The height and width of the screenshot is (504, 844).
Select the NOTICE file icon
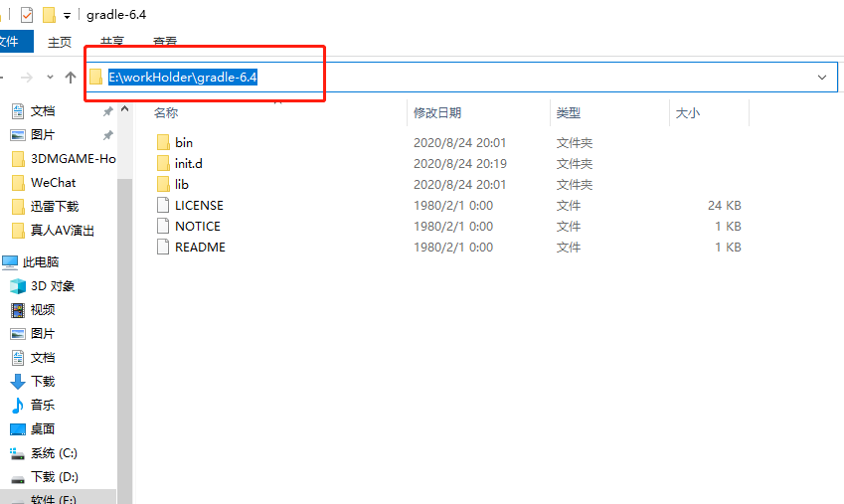coord(163,227)
